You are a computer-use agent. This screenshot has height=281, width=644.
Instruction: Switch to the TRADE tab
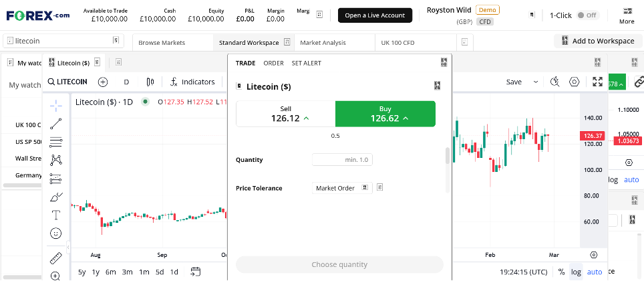tap(245, 63)
